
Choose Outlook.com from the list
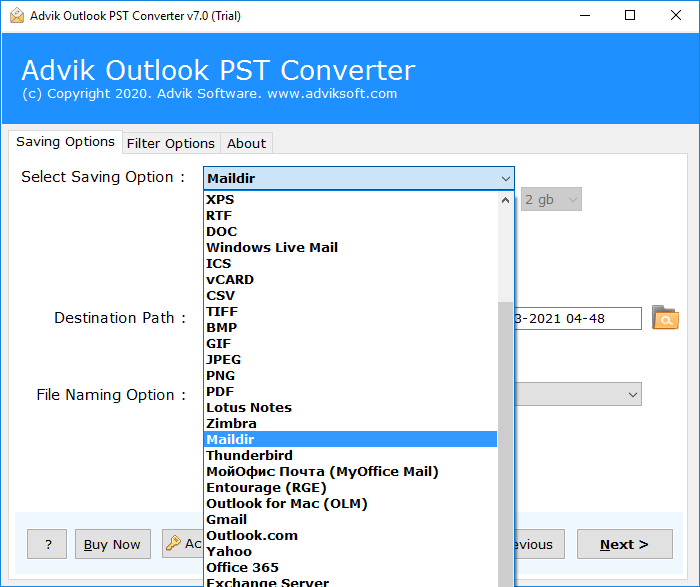[350, 536]
